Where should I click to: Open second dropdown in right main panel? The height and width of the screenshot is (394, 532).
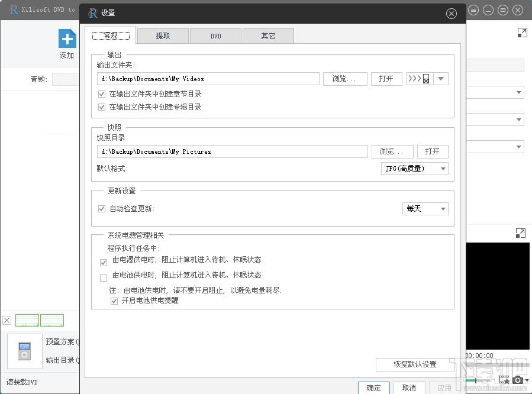point(518,120)
